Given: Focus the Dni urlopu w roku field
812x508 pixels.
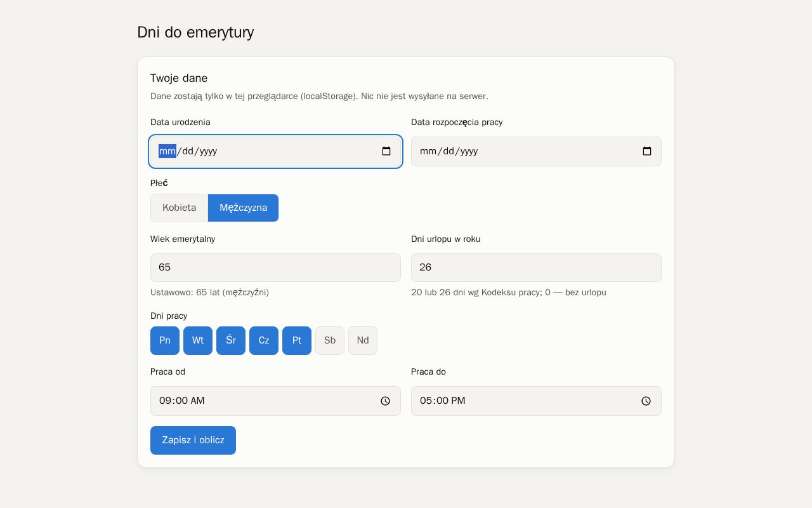Looking at the screenshot, I should tap(536, 267).
